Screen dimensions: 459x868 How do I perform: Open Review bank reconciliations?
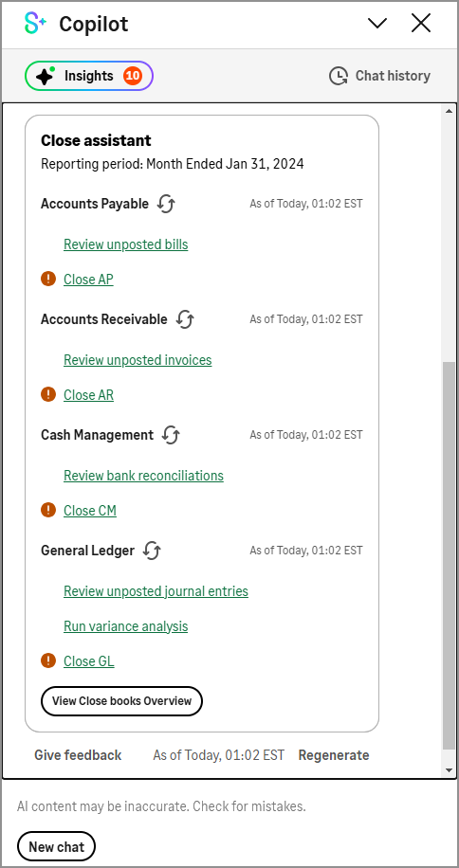point(143,476)
